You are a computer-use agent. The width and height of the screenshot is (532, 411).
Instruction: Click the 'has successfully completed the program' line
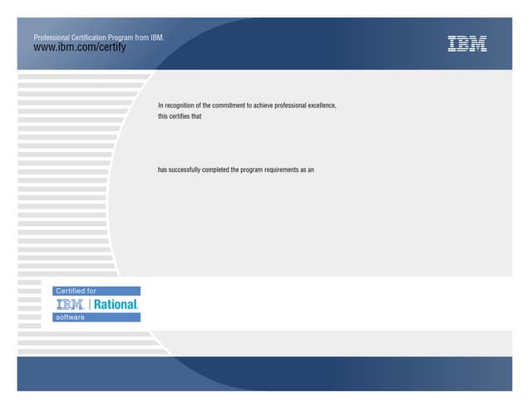[234, 169]
